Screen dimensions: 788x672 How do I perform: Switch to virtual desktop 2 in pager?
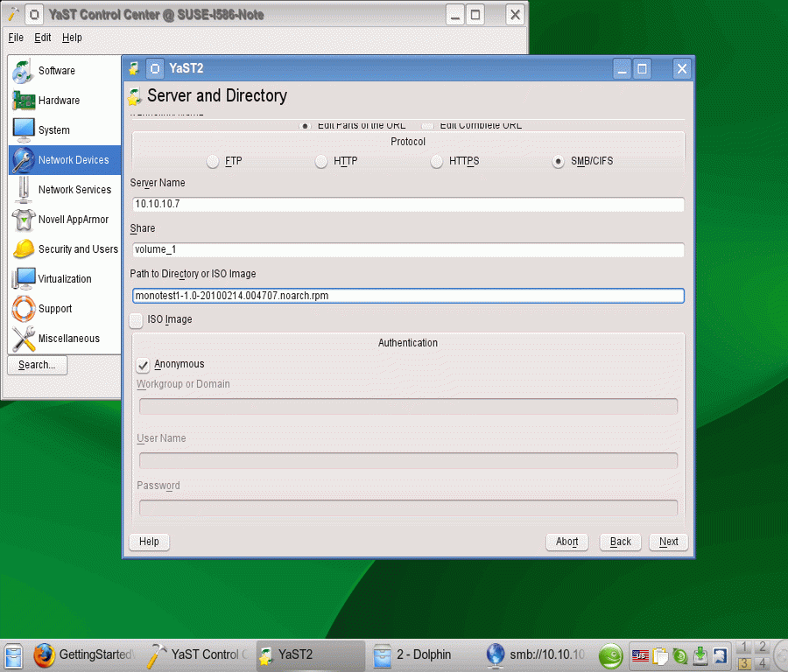(762, 647)
